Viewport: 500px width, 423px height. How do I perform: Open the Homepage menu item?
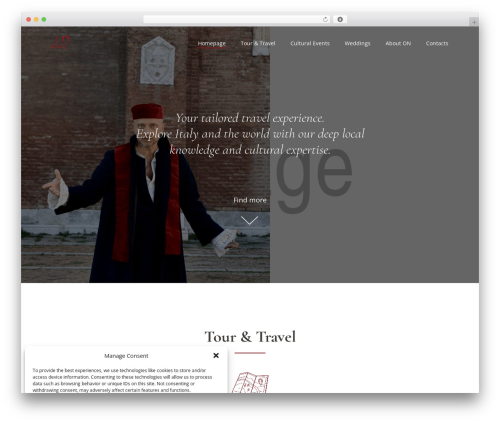pyautogui.click(x=211, y=43)
